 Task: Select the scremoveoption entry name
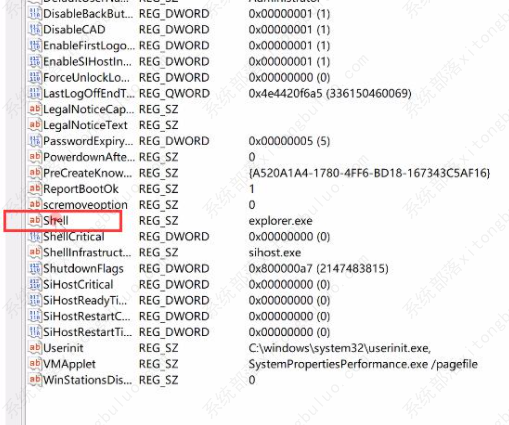click(85, 205)
